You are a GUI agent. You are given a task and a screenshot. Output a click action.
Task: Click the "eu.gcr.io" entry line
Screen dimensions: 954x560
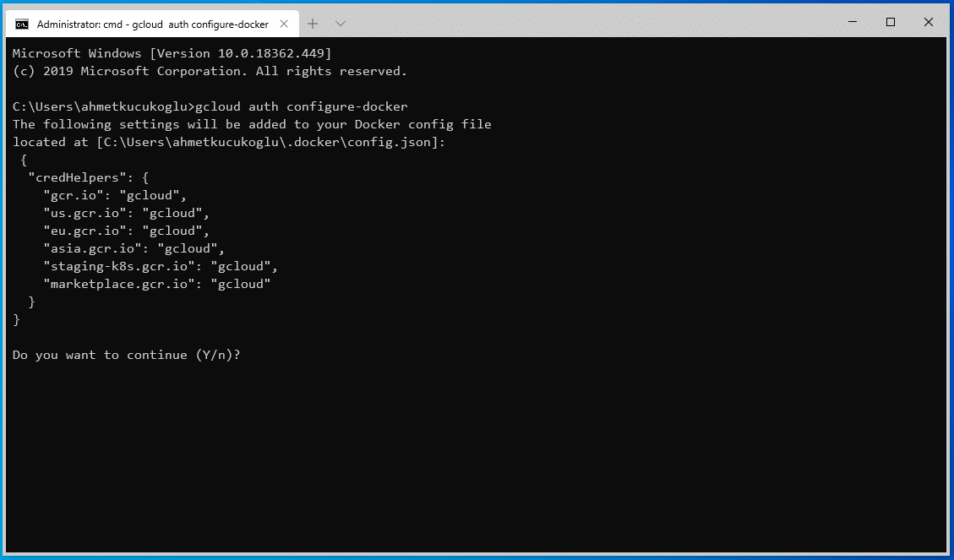(126, 231)
